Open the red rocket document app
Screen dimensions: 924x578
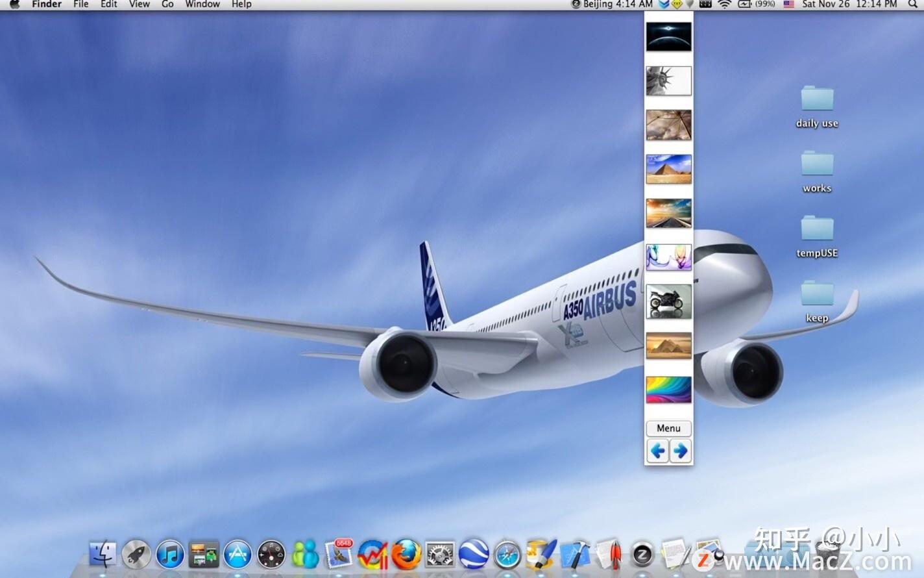click(x=609, y=554)
